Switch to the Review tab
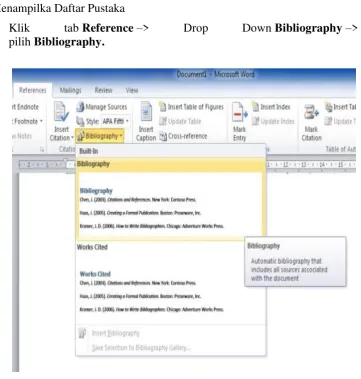The width and height of the screenshot is (361, 379). pyautogui.click(x=103, y=90)
